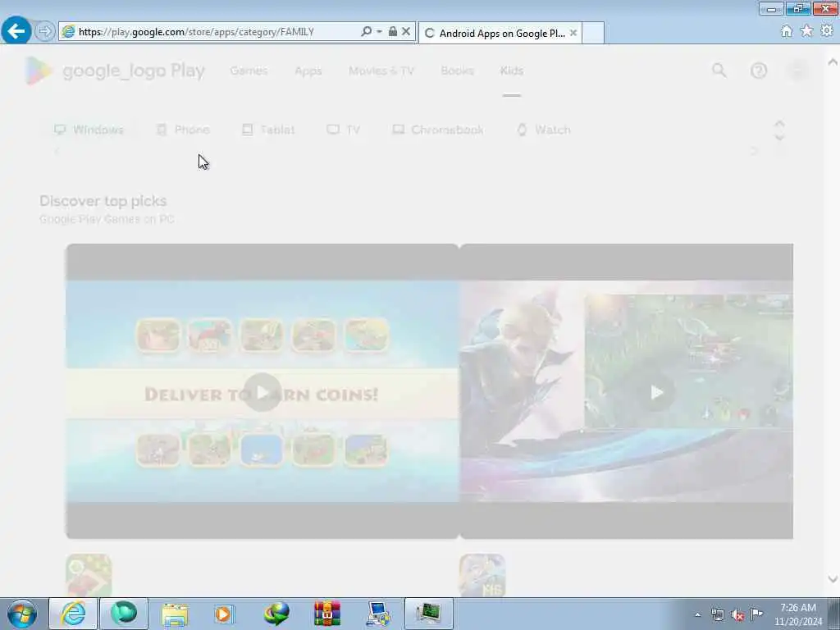Click the Discover top picks heading

[103, 201]
